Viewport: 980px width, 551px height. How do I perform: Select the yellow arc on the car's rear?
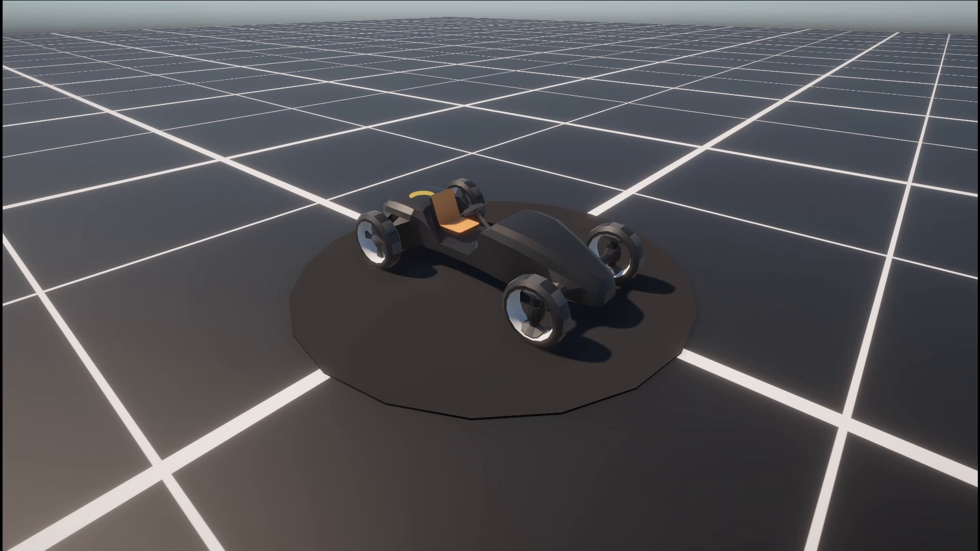[421, 194]
